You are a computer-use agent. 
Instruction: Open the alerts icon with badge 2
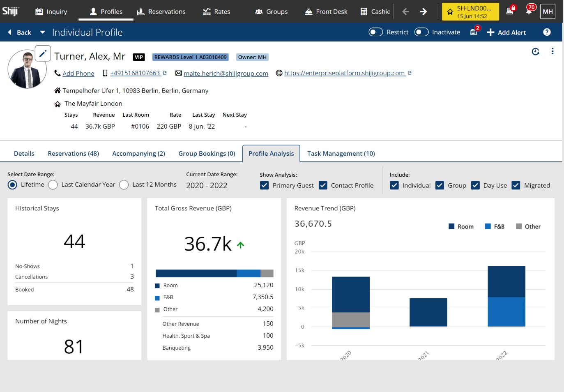tap(474, 32)
